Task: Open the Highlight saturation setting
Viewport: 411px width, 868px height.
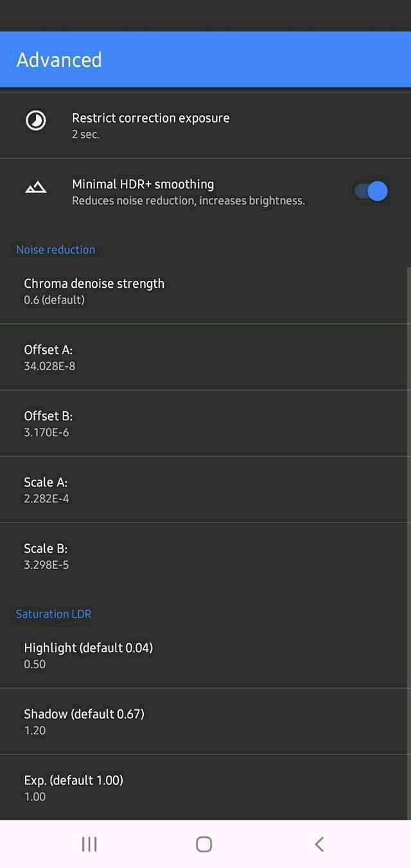Action: coord(88,655)
